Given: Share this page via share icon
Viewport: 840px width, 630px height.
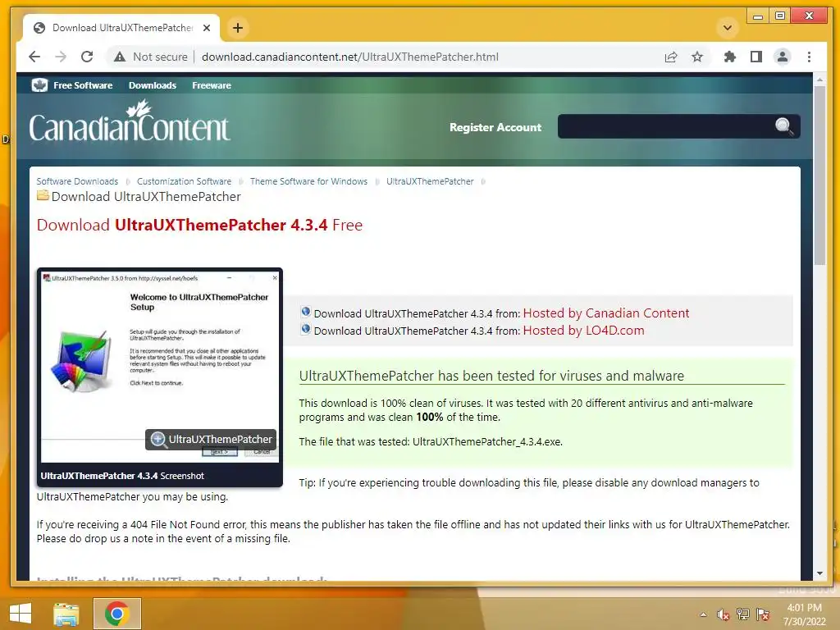Looking at the screenshot, I should point(671,57).
